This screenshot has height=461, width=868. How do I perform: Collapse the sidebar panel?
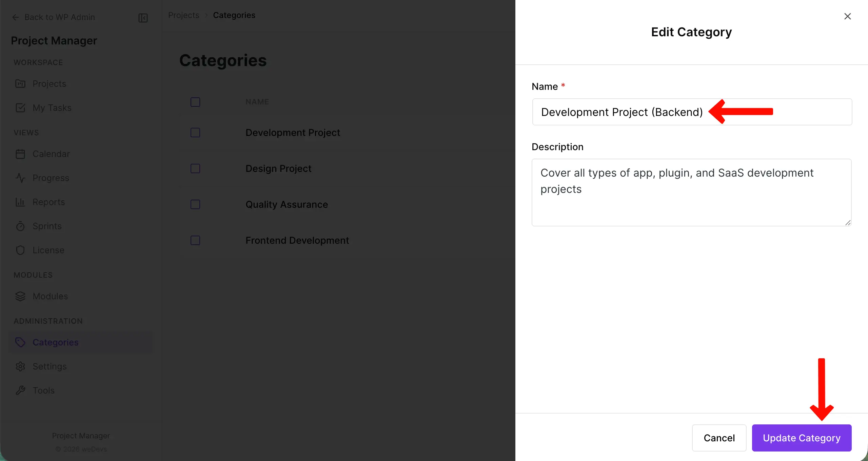click(x=142, y=18)
